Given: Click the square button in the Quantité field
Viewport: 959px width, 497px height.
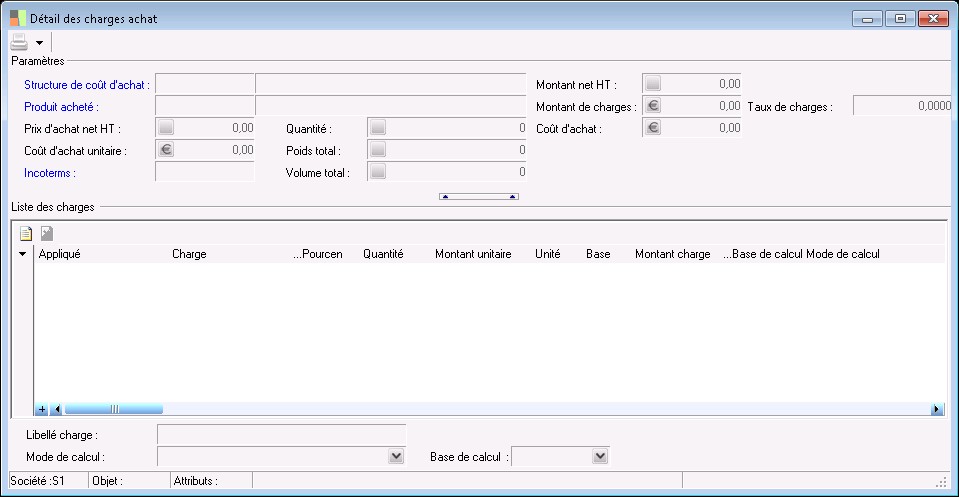Looking at the screenshot, I should click(377, 128).
